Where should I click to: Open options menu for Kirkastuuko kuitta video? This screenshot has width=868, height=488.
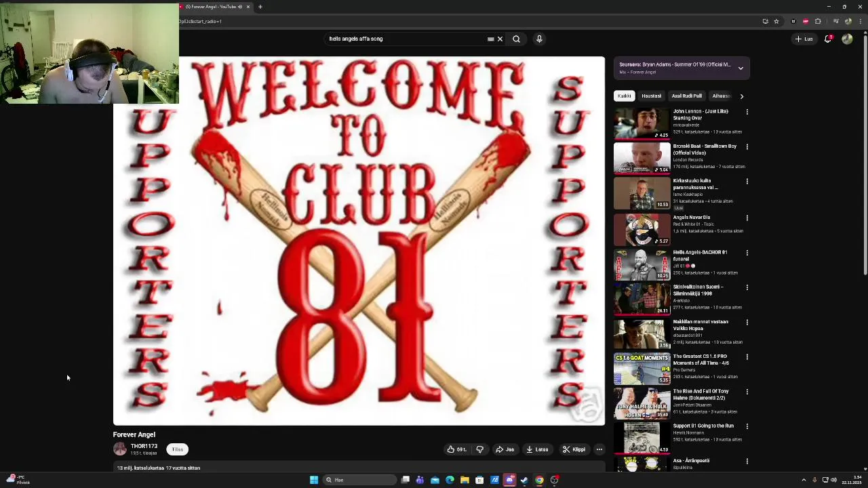[x=747, y=182]
